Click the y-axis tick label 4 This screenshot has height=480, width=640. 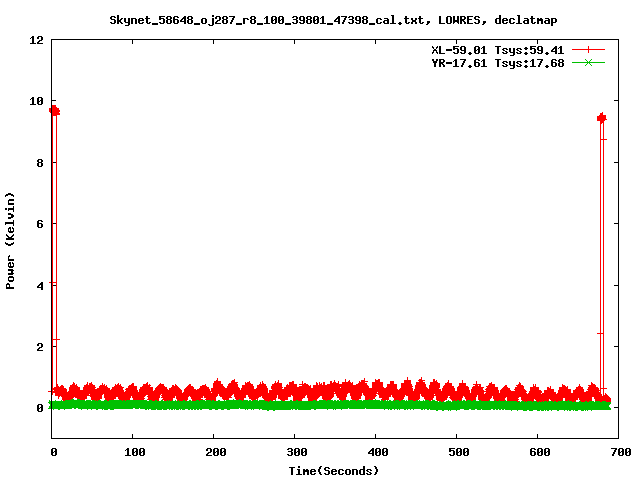tap(40, 286)
